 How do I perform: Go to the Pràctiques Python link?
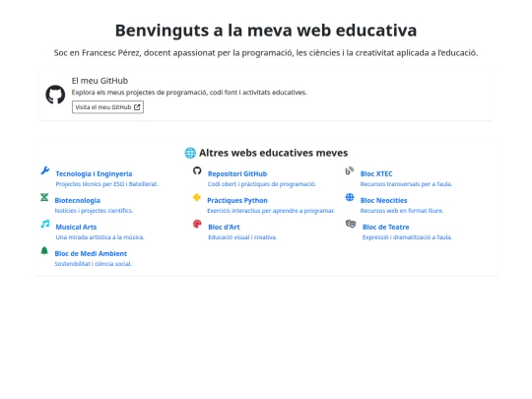[x=237, y=201]
